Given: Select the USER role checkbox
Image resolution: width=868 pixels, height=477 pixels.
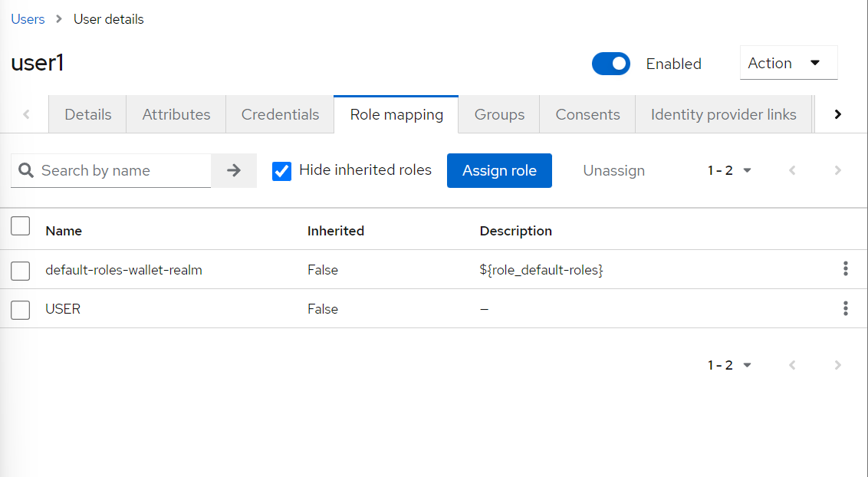Looking at the screenshot, I should 21,310.
